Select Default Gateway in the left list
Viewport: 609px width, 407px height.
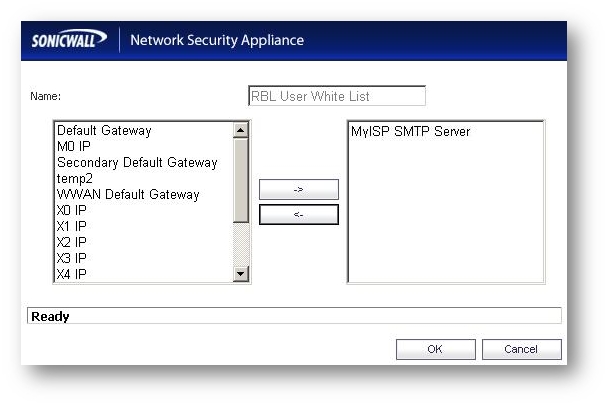(104, 130)
